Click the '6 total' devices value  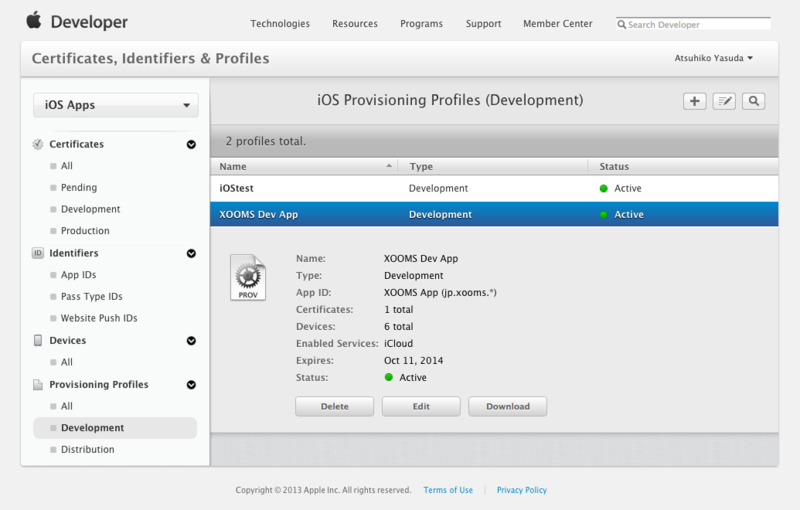pos(398,326)
